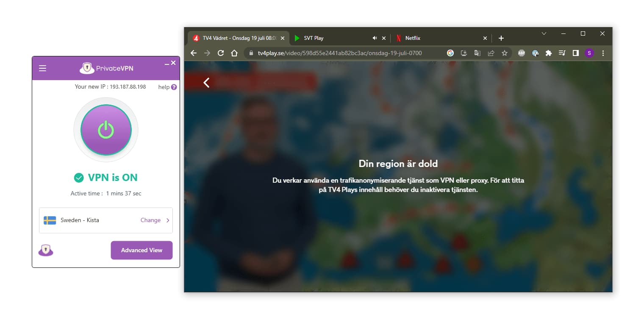Open the PrivateVPN hamburger menu
The width and height of the screenshot is (644, 320).
click(42, 68)
